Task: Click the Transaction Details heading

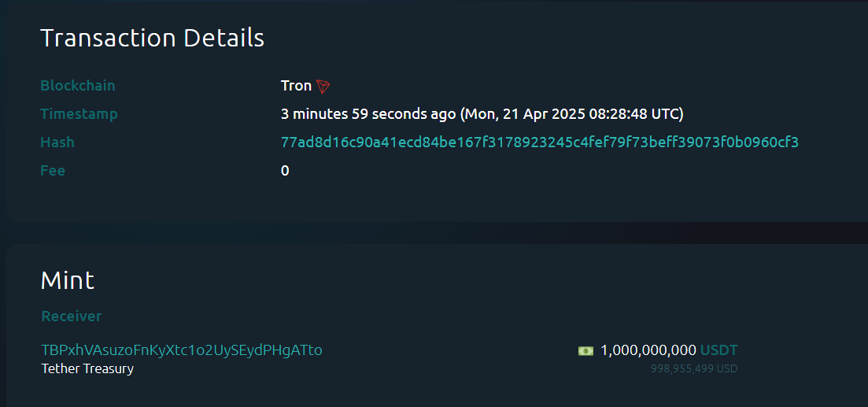Action: point(152,38)
